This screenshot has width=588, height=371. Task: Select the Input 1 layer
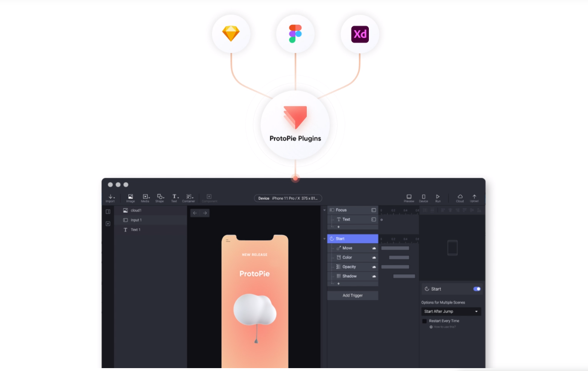[x=150, y=220]
